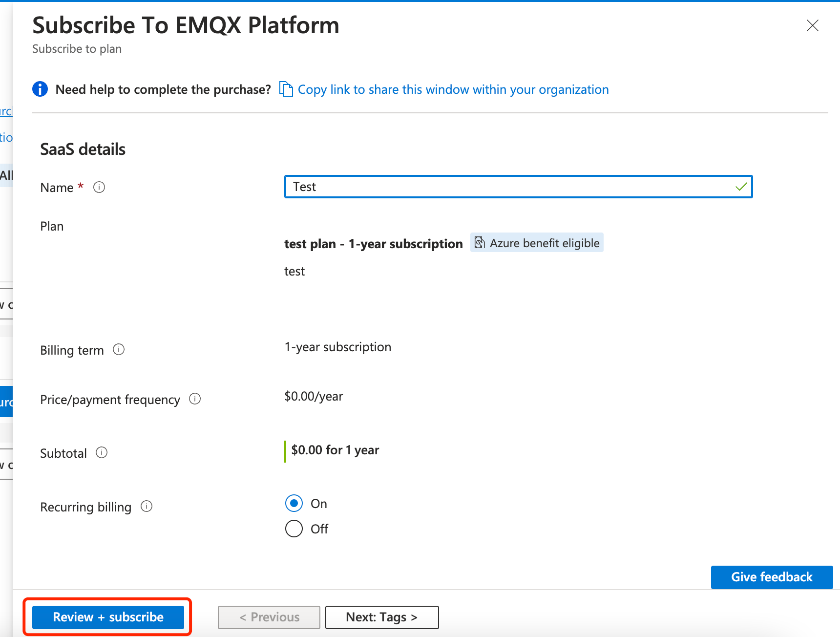Open the Give feedback panel
This screenshot has width=840, height=637.
[x=772, y=577]
